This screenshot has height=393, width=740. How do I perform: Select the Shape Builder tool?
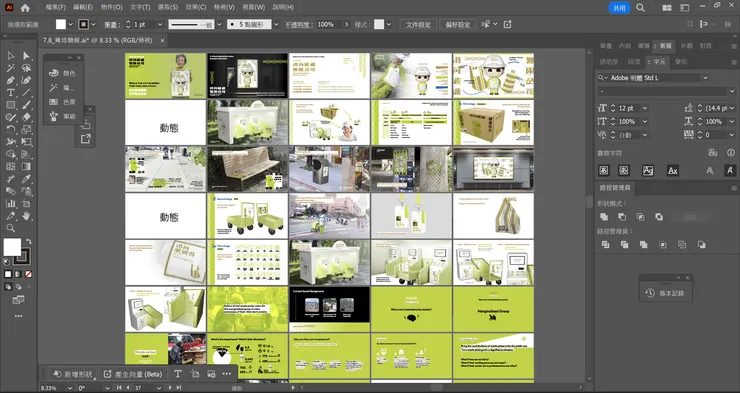[x=10, y=154]
